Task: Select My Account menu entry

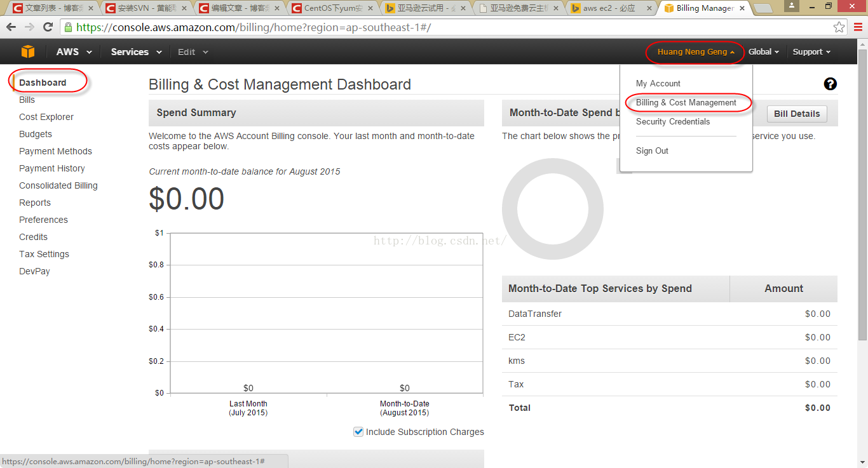Action: tap(658, 83)
